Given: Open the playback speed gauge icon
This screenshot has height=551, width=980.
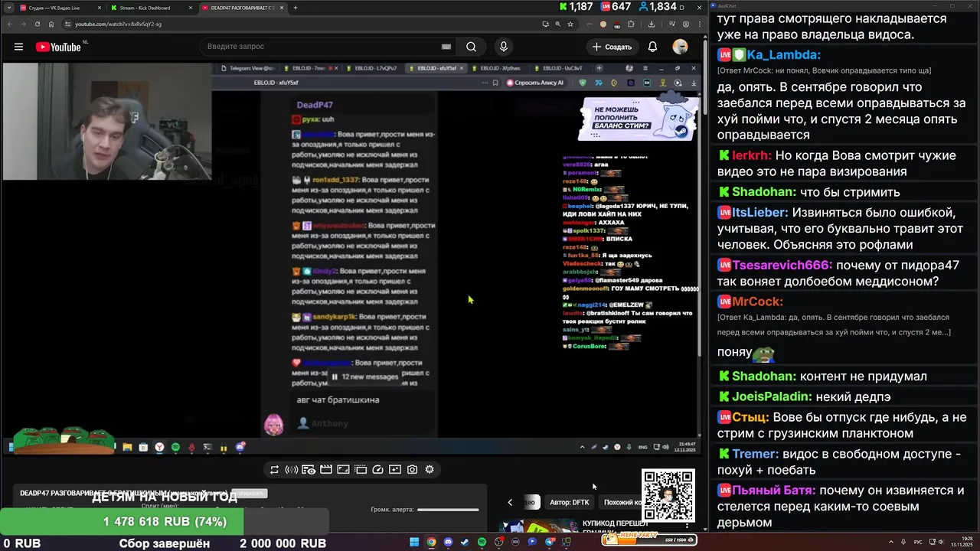Looking at the screenshot, I should (377, 470).
